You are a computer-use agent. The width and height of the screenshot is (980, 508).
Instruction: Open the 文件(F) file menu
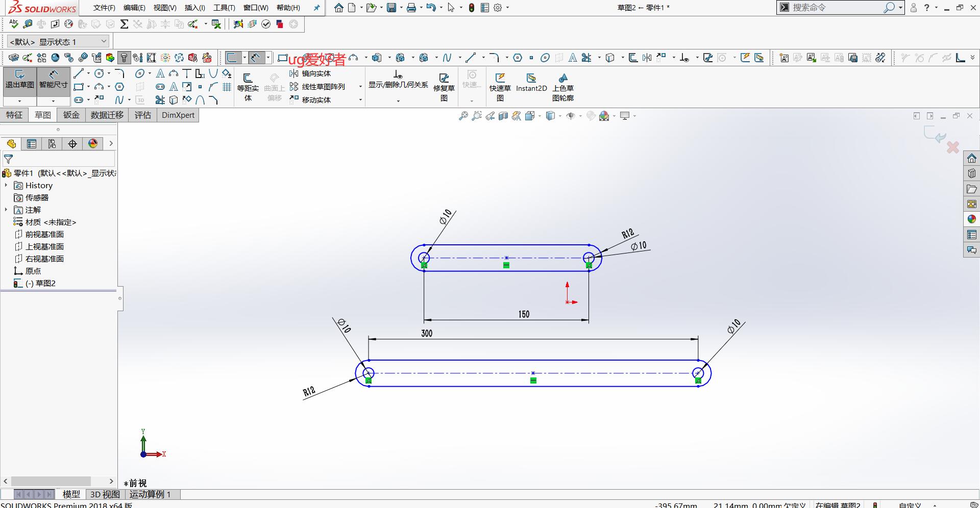tap(104, 8)
